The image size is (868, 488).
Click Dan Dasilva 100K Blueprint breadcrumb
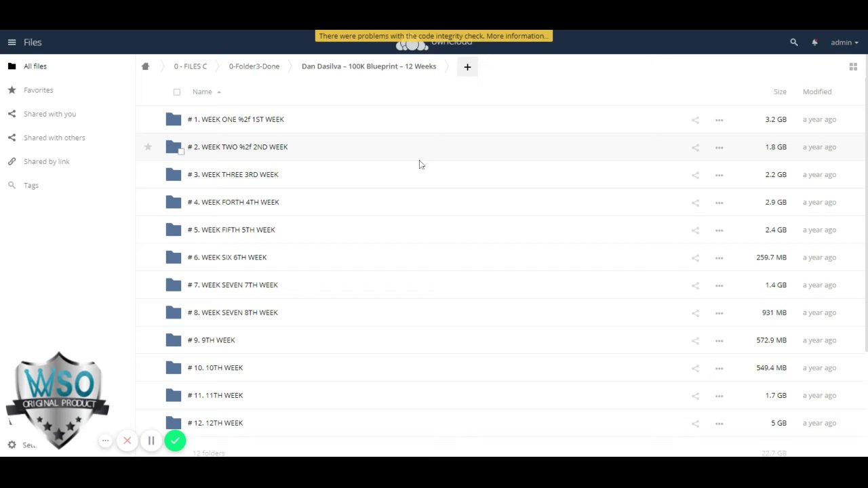point(369,66)
